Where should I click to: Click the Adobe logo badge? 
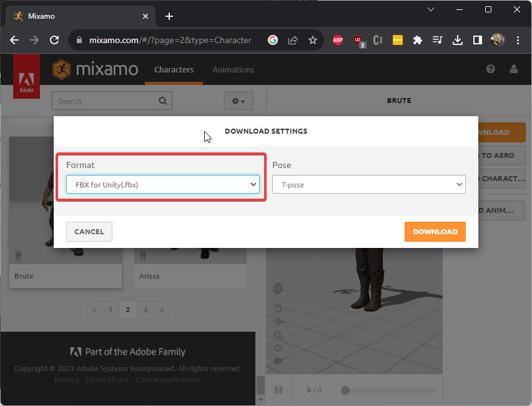[26, 76]
